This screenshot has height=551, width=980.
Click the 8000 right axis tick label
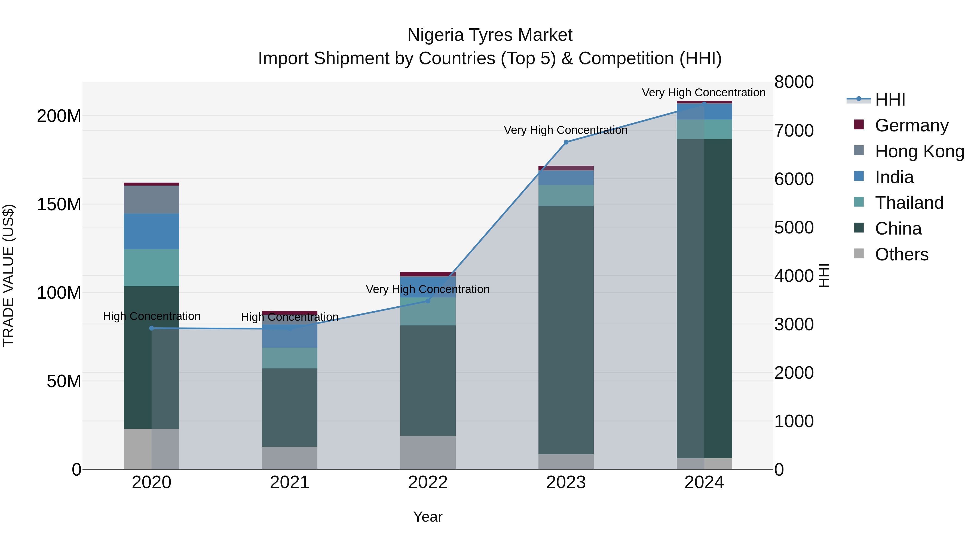tap(794, 82)
